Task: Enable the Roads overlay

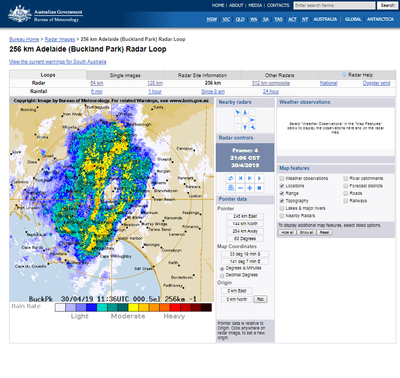Action: [x=346, y=193]
